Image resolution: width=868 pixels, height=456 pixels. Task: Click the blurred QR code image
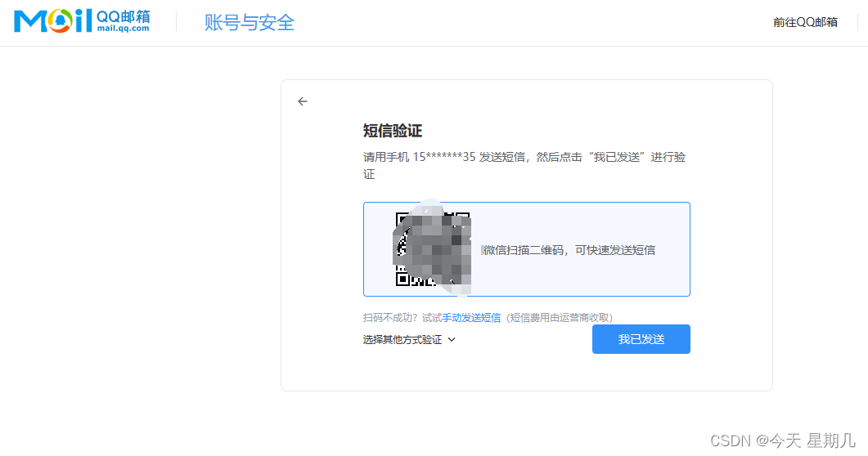click(432, 248)
